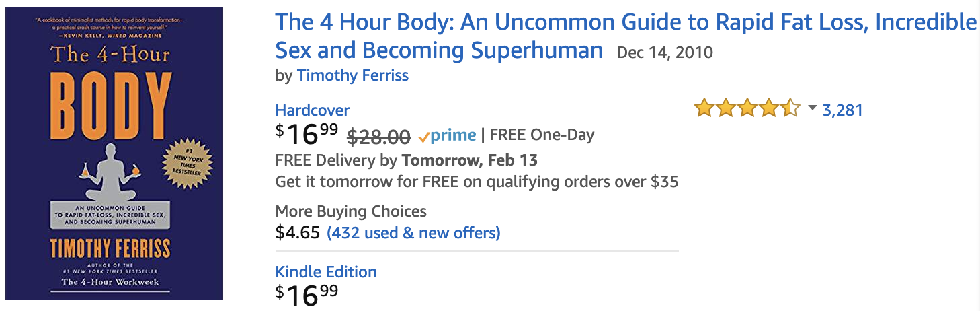View 432 used & new offers
Screen dimensions: 980x311
point(413,234)
